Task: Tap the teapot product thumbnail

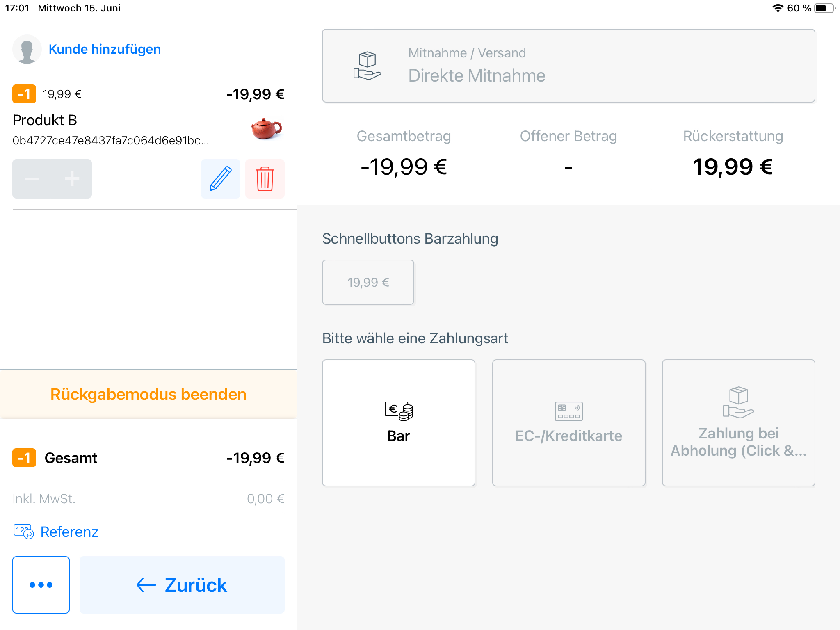Action: coord(266,128)
